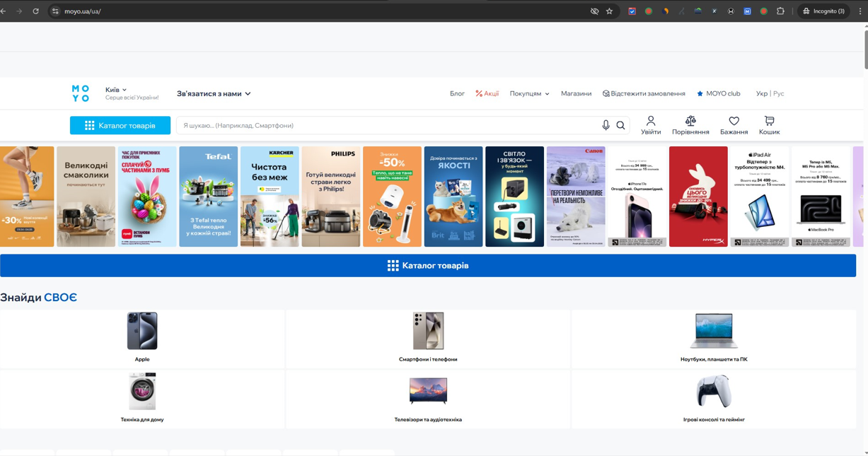Click the wide blue Каталог товарів bar

(x=428, y=266)
